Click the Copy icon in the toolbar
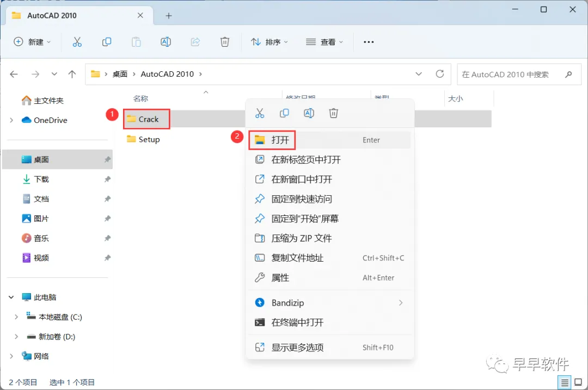The image size is (588, 390). click(x=107, y=42)
